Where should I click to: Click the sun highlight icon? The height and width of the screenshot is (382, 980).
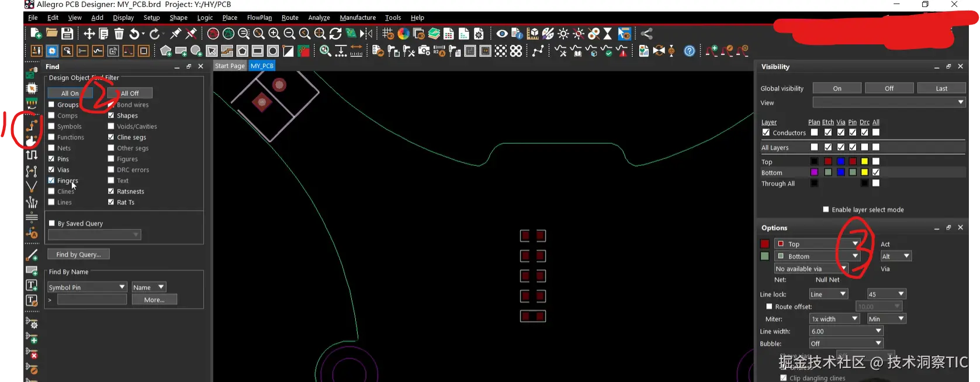pyautogui.click(x=563, y=34)
